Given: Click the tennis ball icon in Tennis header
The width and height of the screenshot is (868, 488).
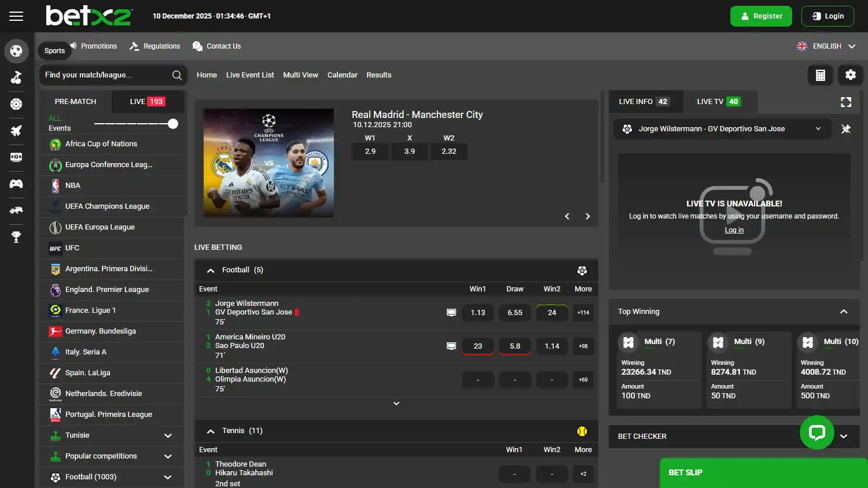Looking at the screenshot, I should 582,431.
